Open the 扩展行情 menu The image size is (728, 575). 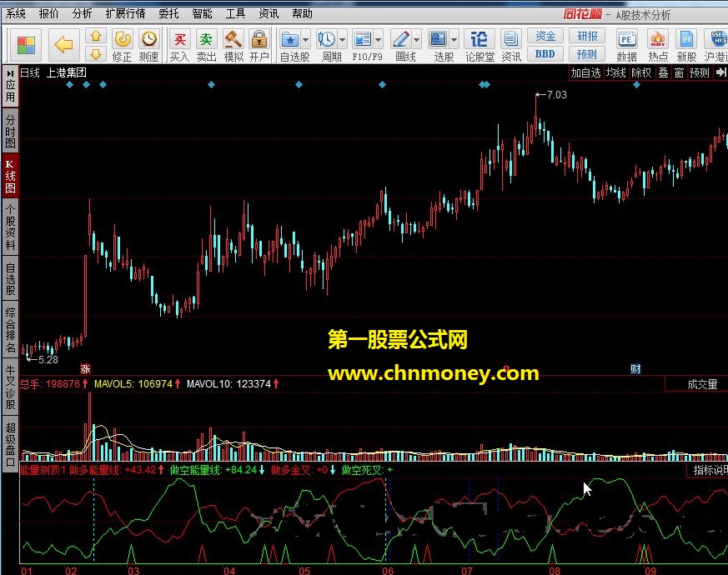[x=125, y=14]
